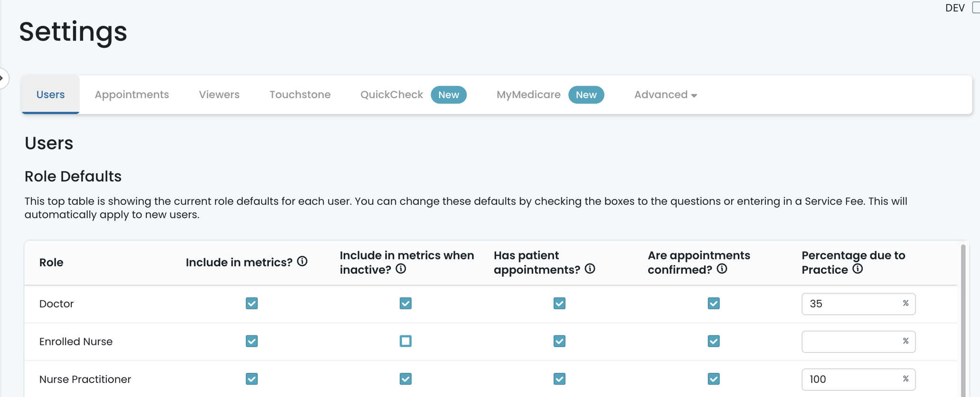Click info icon for Are appointments confirmed
The height and width of the screenshot is (397, 980).
[x=722, y=269]
